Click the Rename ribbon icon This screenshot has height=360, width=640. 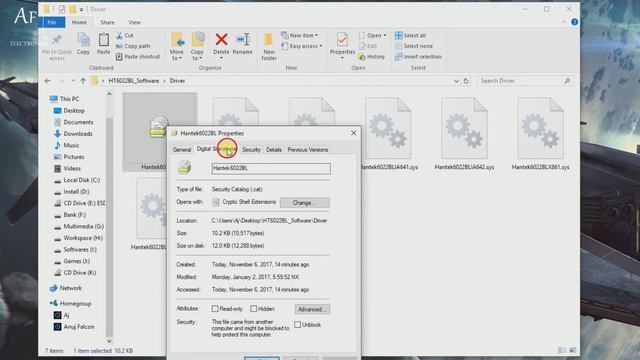(243, 40)
